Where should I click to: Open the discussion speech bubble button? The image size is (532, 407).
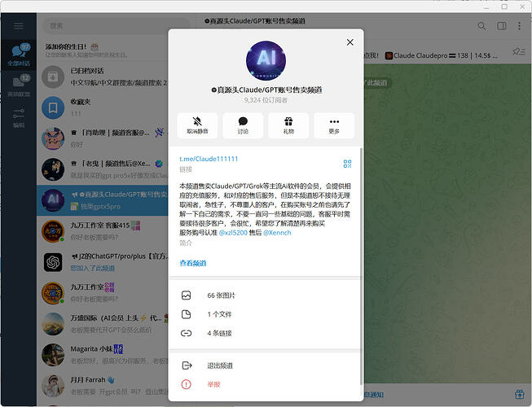(x=243, y=125)
